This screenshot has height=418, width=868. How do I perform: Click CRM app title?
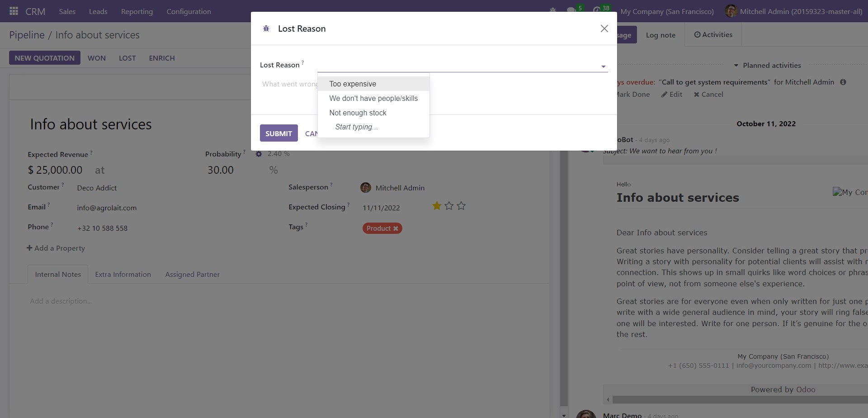point(35,11)
